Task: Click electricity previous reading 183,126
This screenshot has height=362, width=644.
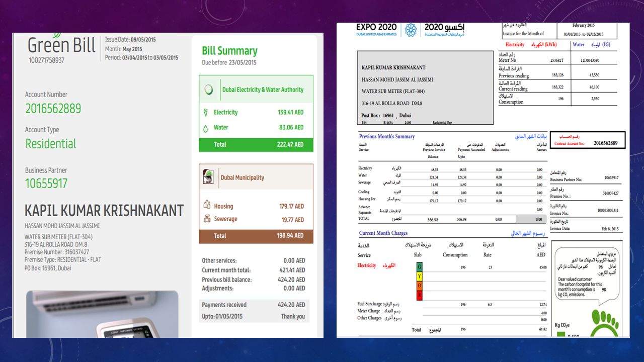Action: click(x=558, y=75)
